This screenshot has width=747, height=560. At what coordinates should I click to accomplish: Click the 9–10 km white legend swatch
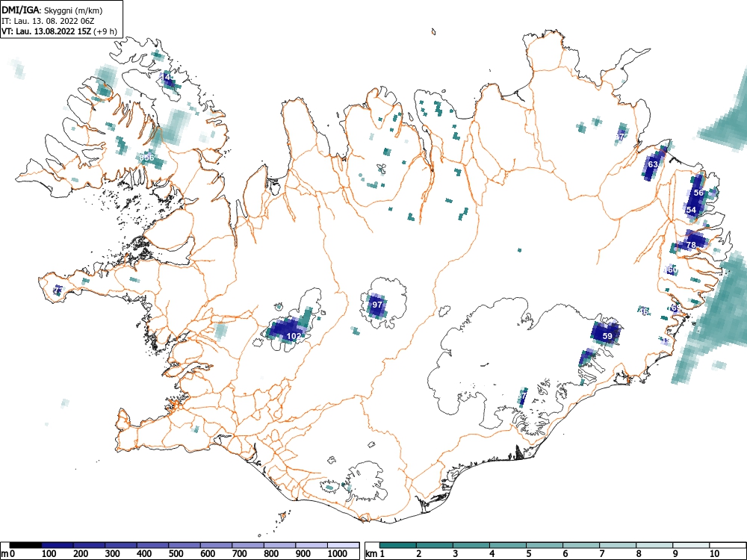tap(692, 545)
